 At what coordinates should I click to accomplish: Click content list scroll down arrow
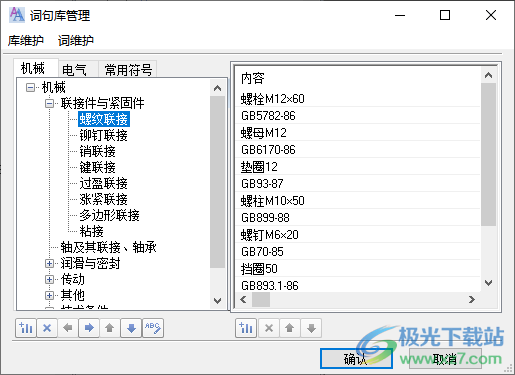point(488,283)
